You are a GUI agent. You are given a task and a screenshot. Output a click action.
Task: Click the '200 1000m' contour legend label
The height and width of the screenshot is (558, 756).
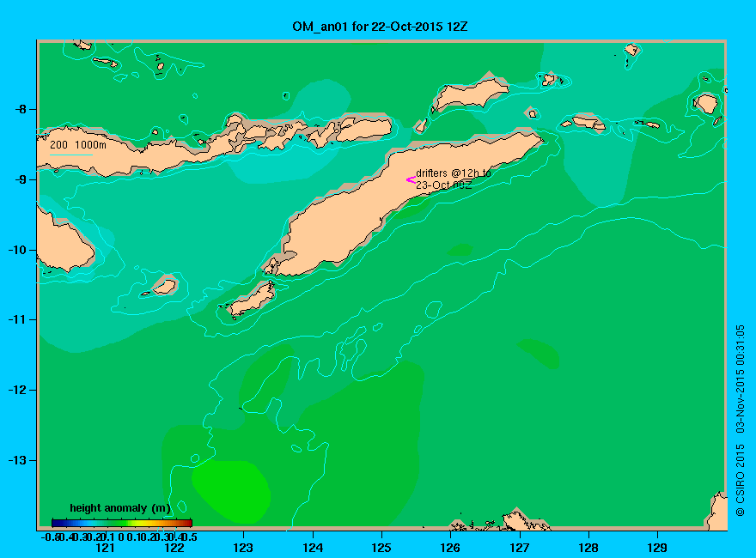78,145
